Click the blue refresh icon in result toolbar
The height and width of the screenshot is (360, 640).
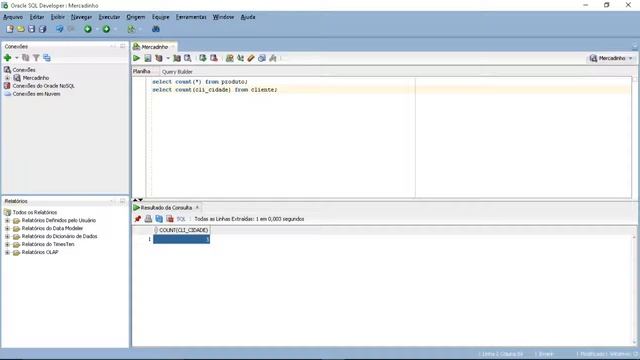[159, 219]
